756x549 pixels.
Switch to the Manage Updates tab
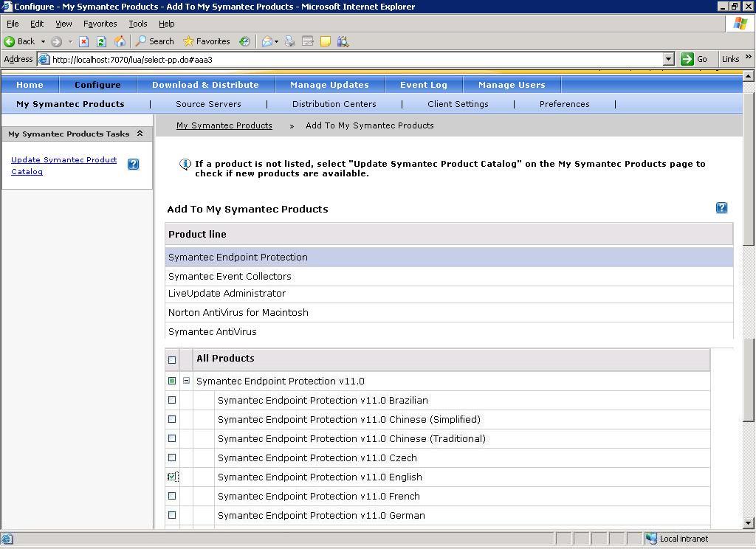pyautogui.click(x=330, y=85)
